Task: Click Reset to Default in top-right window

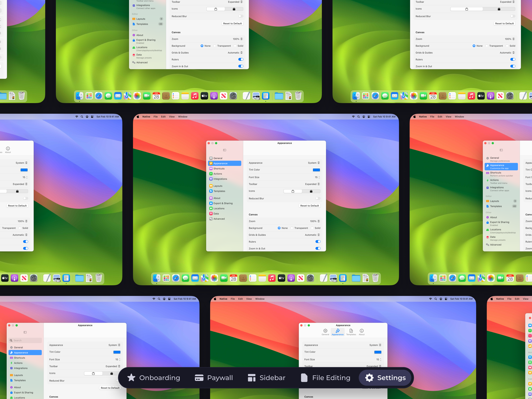Action: pos(504,23)
